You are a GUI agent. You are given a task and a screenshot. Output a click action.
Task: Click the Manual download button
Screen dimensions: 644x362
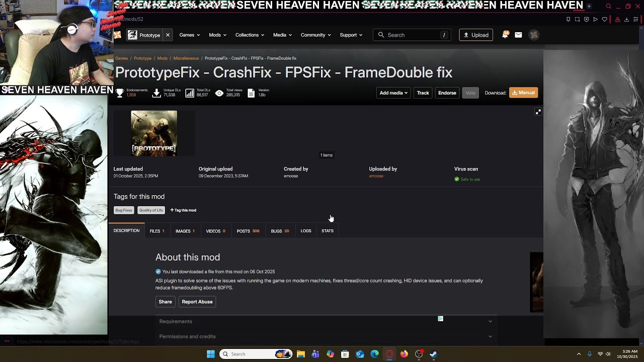(x=523, y=93)
